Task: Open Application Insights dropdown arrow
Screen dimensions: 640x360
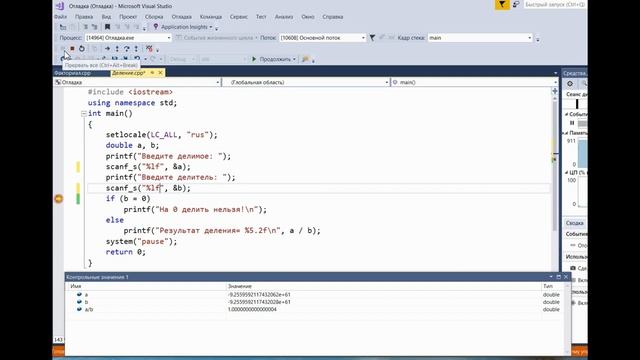Action: tap(211, 27)
